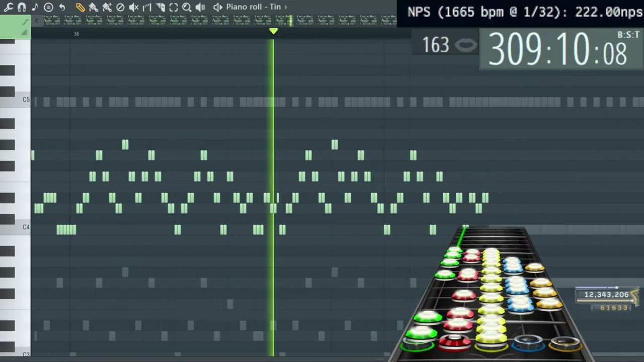Click the Piano roll - Tin title
The width and height of the screenshot is (644, 362).
[253, 7]
